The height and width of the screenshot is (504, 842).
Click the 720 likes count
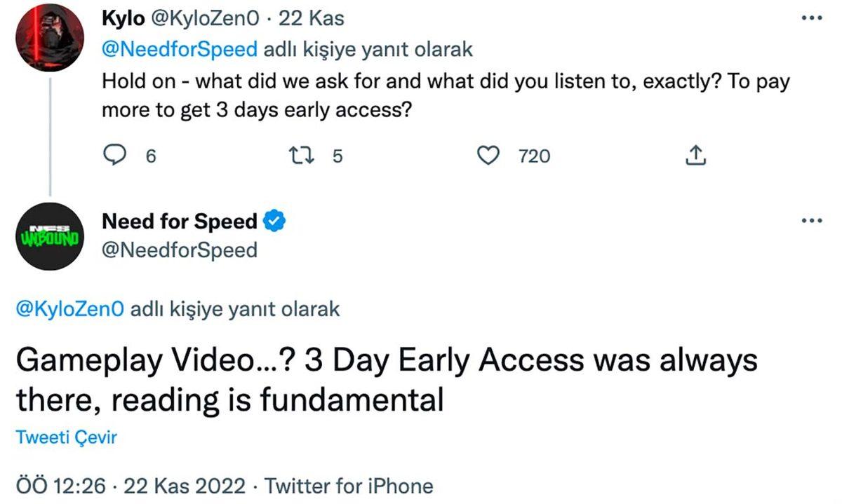click(x=534, y=156)
